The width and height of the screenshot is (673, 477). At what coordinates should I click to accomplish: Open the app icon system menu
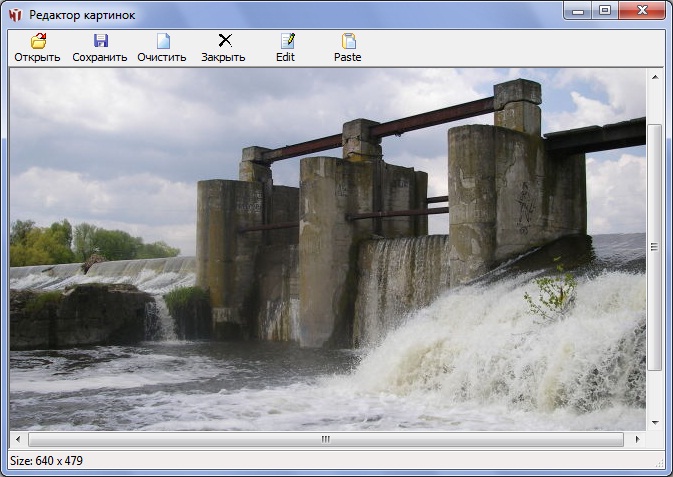point(14,15)
